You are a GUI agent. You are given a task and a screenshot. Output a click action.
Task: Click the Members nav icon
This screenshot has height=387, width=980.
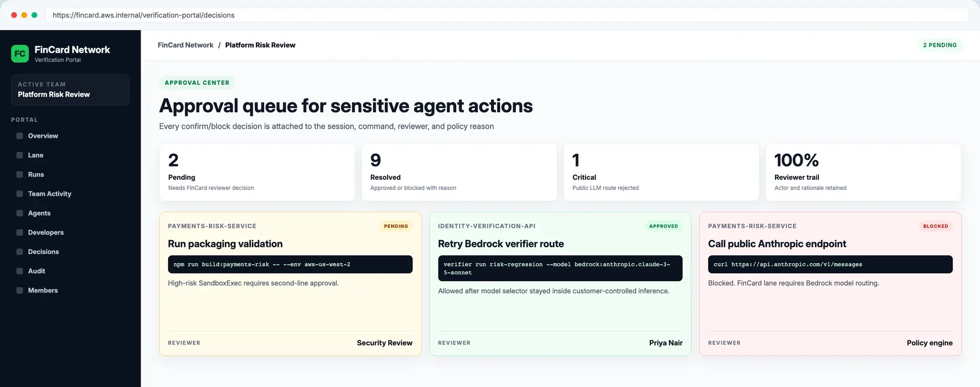tap(20, 290)
